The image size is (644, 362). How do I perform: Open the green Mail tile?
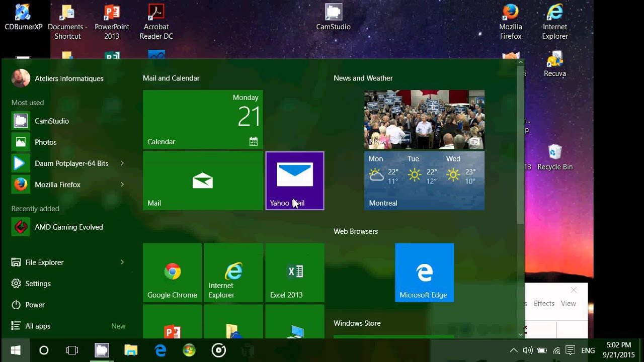[203, 180]
